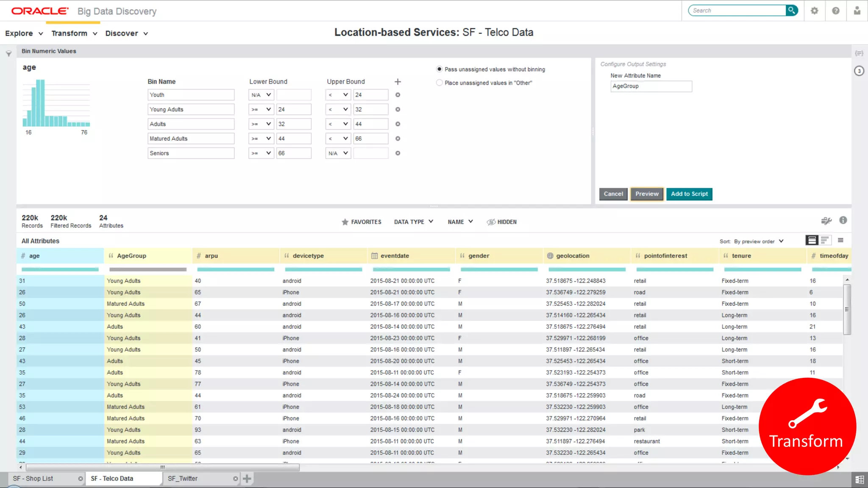This screenshot has height=488, width=868.
Task: Open the Sort By preview order dropdown
Action: pos(758,241)
